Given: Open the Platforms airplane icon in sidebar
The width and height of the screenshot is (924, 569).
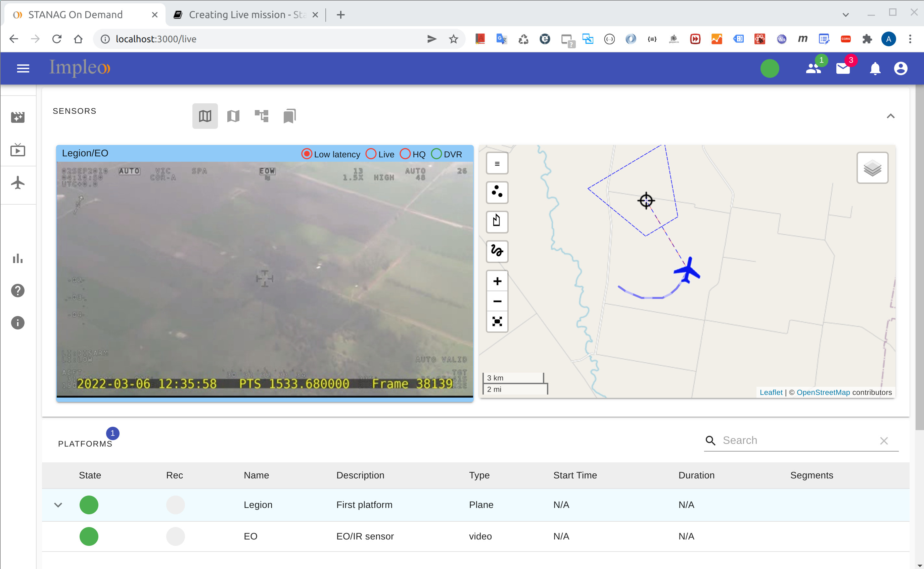Looking at the screenshot, I should [x=17, y=183].
